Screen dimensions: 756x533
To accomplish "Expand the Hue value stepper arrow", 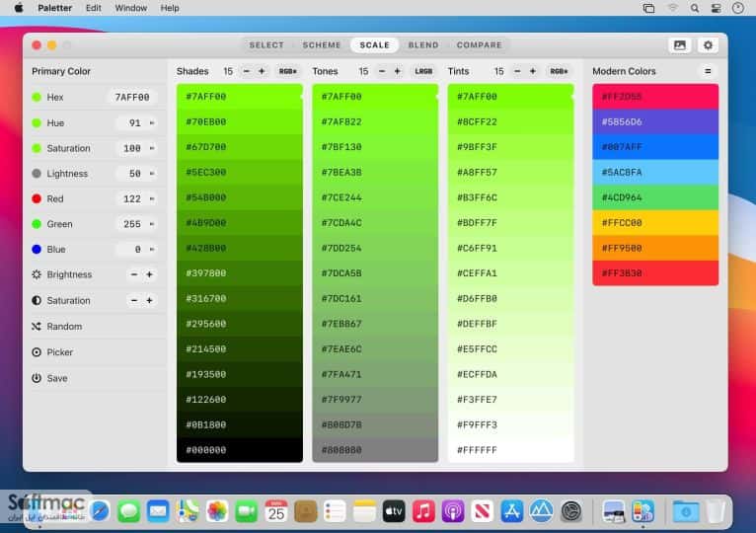I will (x=152, y=123).
